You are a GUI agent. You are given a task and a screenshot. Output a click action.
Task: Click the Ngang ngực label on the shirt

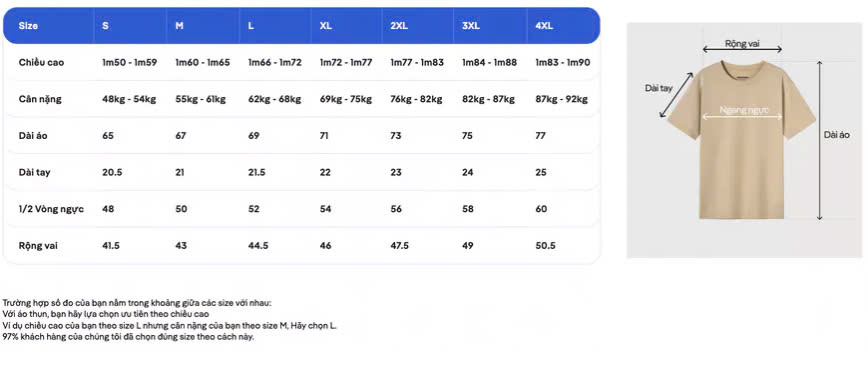pyautogui.click(x=745, y=110)
